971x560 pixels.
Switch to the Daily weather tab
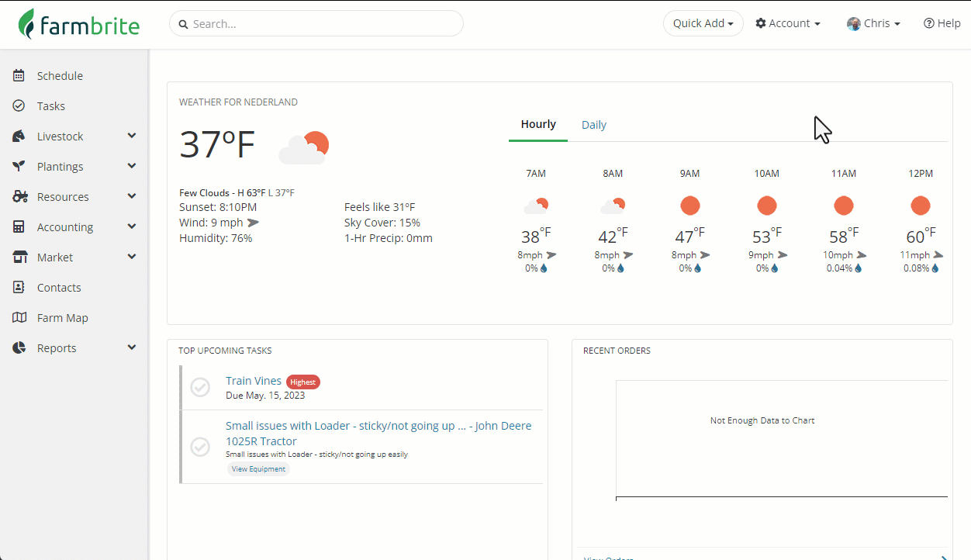click(x=594, y=125)
